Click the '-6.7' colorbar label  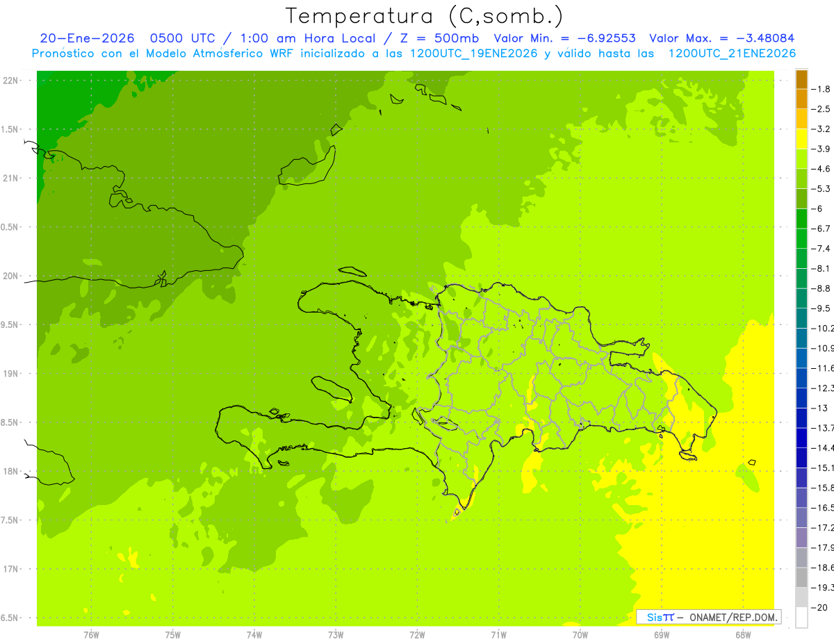pyautogui.click(x=821, y=229)
